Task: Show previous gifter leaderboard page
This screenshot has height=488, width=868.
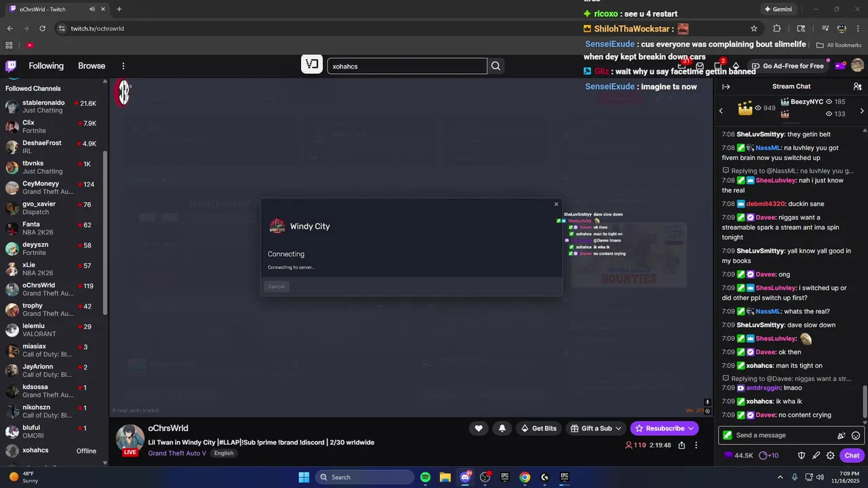Action: pyautogui.click(x=721, y=110)
